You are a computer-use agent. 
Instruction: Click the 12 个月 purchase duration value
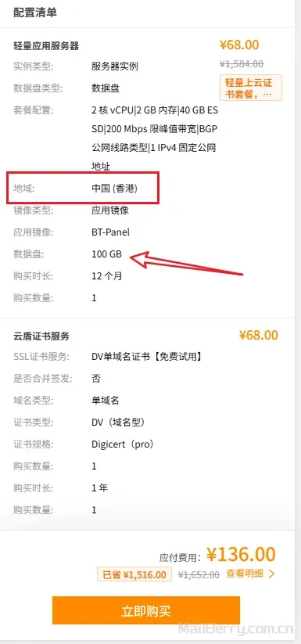[x=106, y=276]
